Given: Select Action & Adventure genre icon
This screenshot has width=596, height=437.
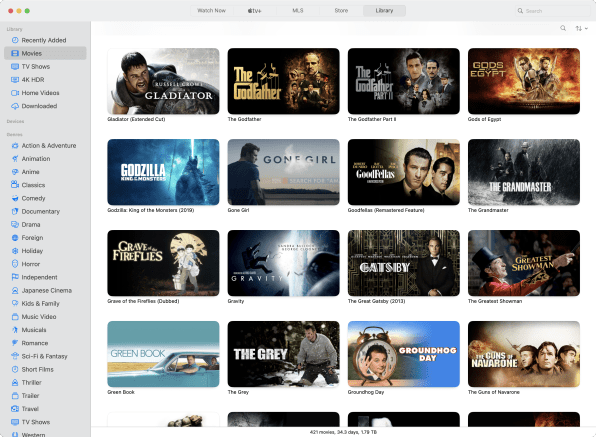Looking at the screenshot, I should [x=15, y=146].
